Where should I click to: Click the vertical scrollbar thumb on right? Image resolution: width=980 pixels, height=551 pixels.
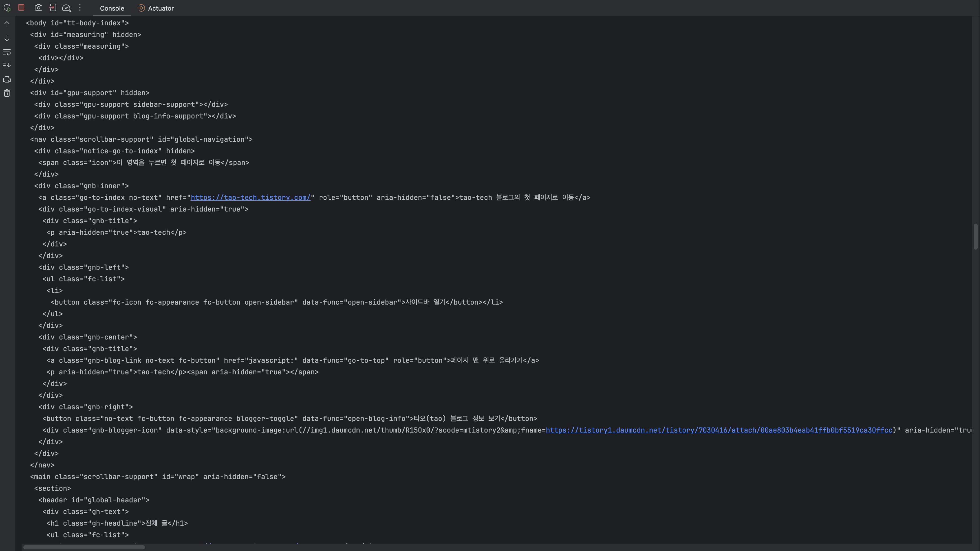(x=976, y=237)
